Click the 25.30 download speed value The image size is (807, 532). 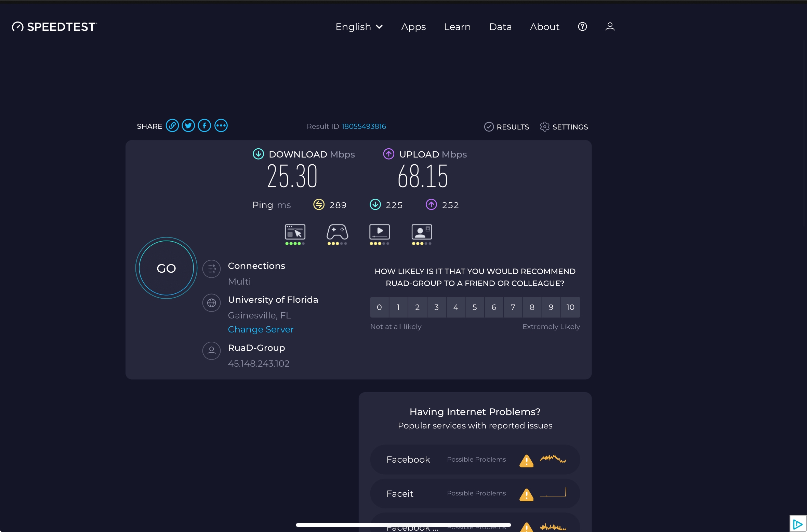(292, 176)
